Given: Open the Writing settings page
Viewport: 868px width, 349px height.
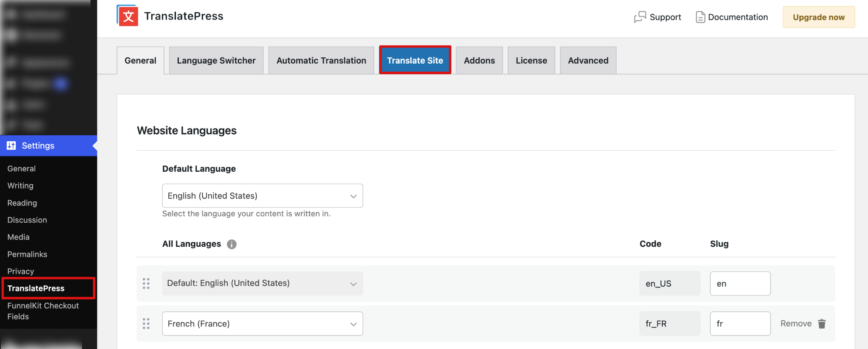Looking at the screenshot, I should 20,186.
